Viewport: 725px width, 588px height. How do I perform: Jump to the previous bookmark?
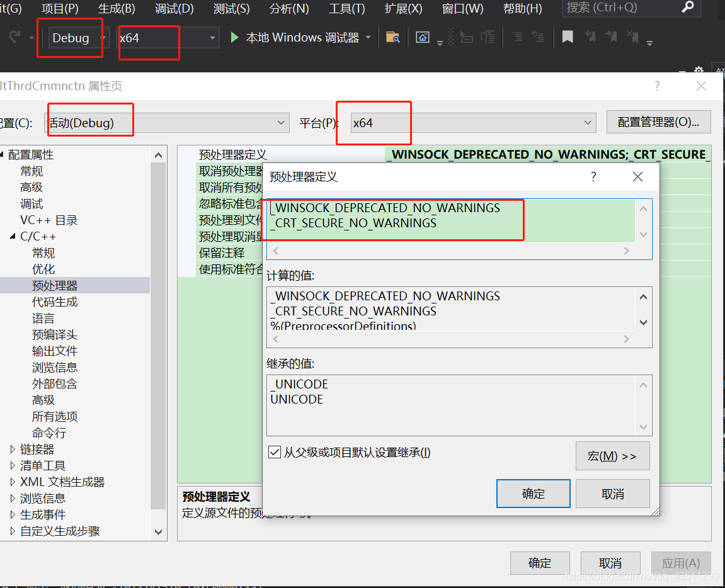(x=590, y=37)
